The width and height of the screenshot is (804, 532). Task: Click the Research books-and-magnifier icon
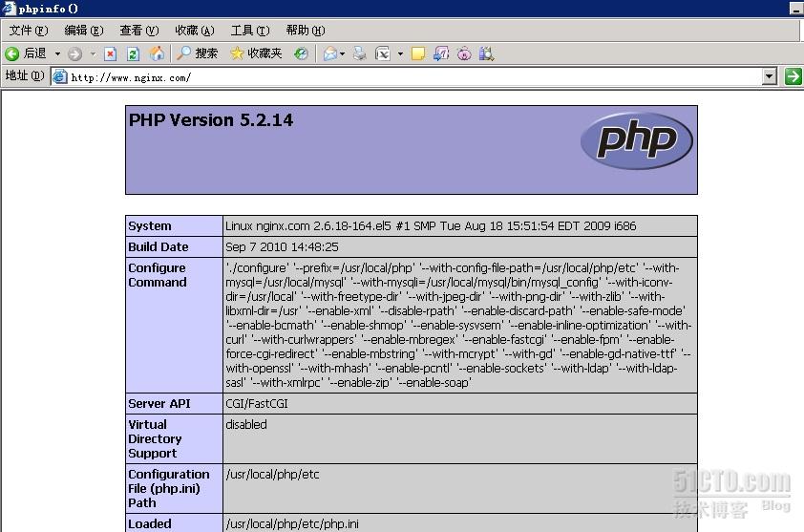pos(487,53)
